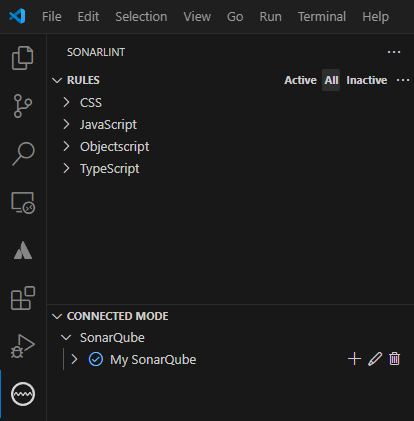Open SonarLint panel more actions ellipsis
414x421 pixels.
pyautogui.click(x=394, y=52)
